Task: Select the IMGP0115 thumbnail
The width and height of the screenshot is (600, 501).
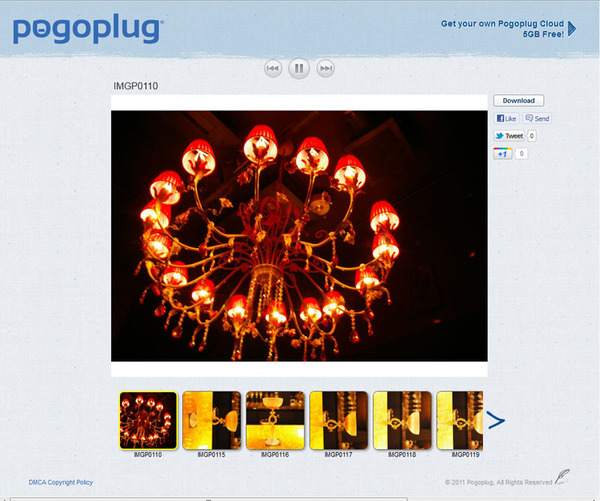Action: click(212, 420)
